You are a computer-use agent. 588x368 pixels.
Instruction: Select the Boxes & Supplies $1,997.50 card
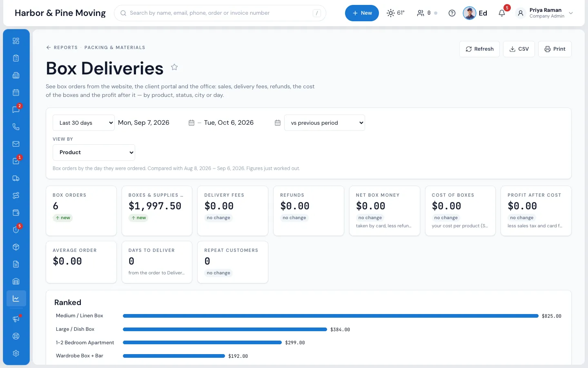click(157, 211)
